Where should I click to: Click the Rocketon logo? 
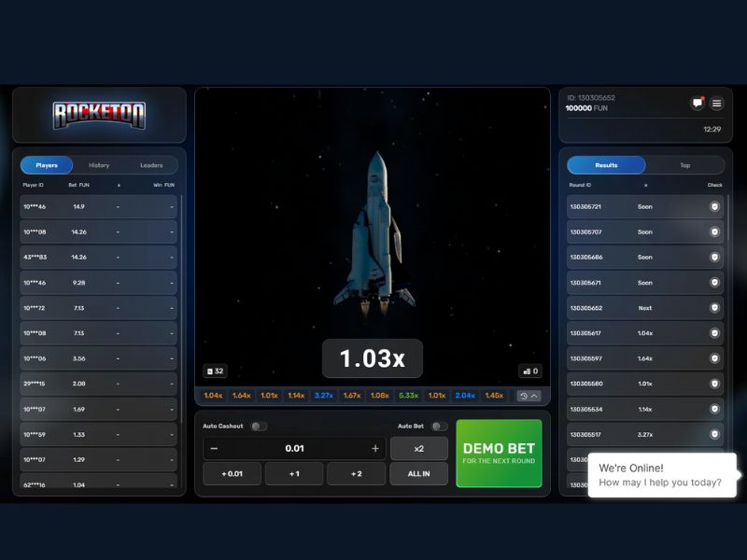pyautogui.click(x=99, y=115)
